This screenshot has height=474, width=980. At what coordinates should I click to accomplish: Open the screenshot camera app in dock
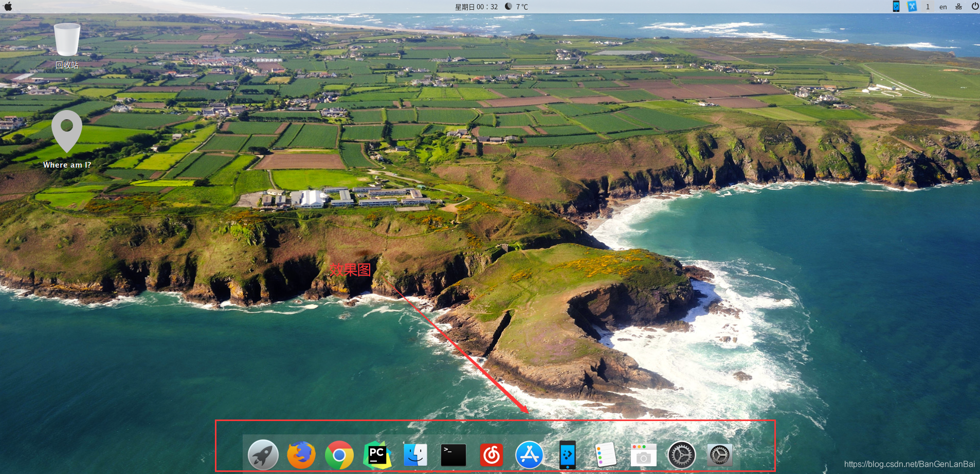644,455
